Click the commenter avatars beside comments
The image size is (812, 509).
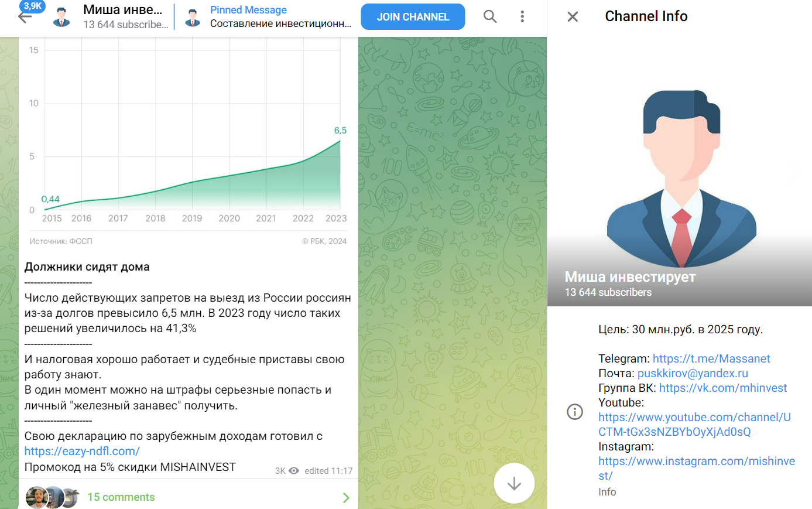[x=53, y=497]
